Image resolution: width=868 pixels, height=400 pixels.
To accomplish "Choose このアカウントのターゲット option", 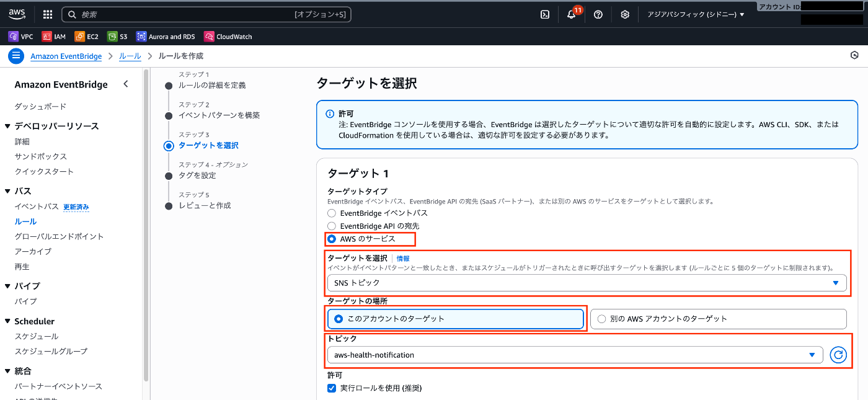I will [456, 319].
